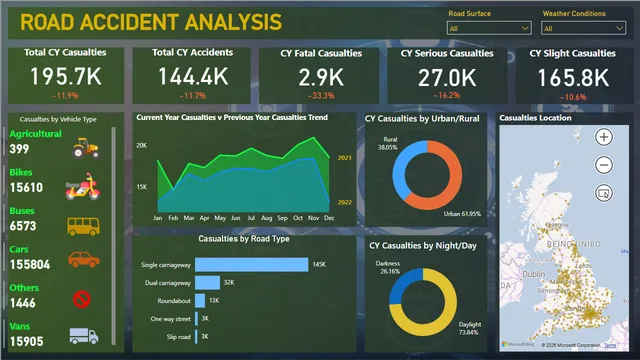Open the Road Surface dropdown

pyautogui.click(x=489, y=28)
